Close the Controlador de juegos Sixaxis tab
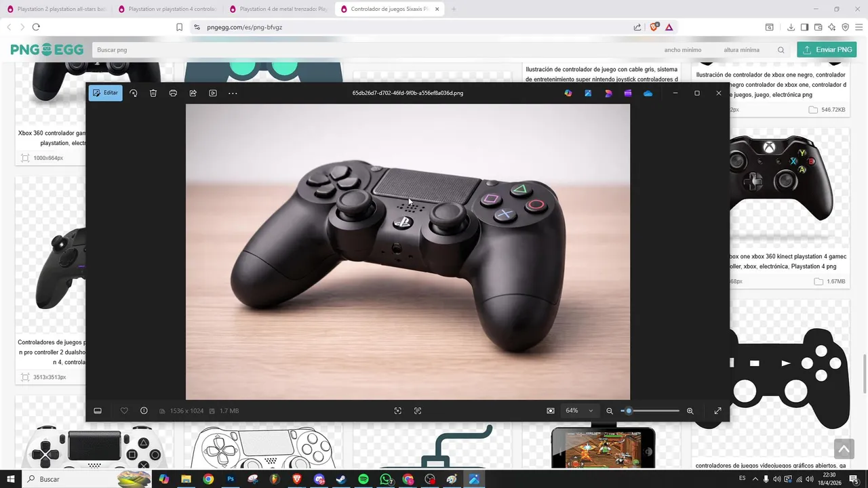Screen dimensions: 868x488 (x=437, y=9)
